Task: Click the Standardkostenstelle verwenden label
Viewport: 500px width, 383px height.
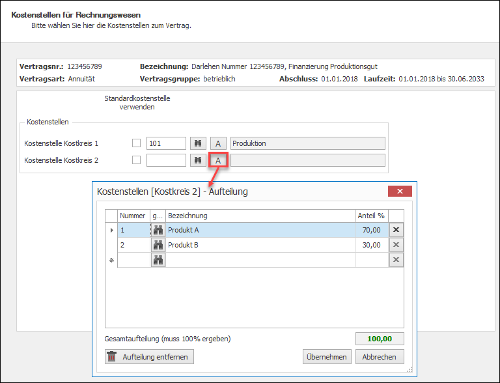Action: (x=137, y=103)
